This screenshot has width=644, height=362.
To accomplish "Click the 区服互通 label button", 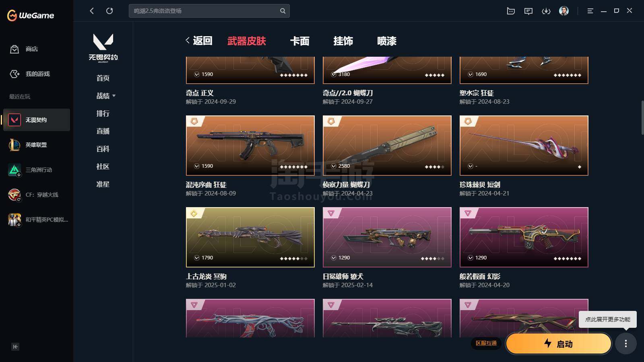I will click(x=486, y=343).
